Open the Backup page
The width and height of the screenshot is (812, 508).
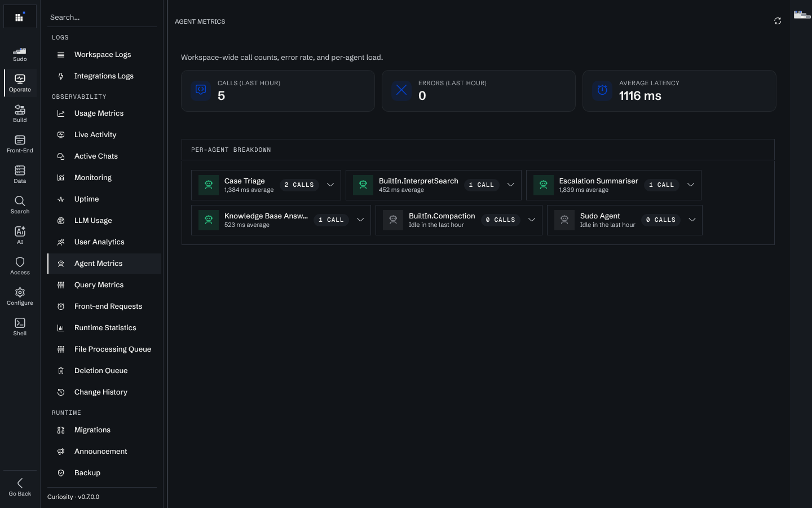coord(104,473)
